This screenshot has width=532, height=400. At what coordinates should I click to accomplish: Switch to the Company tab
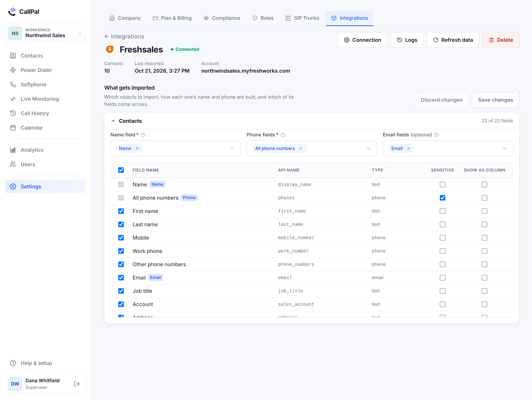[x=125, y=18]
